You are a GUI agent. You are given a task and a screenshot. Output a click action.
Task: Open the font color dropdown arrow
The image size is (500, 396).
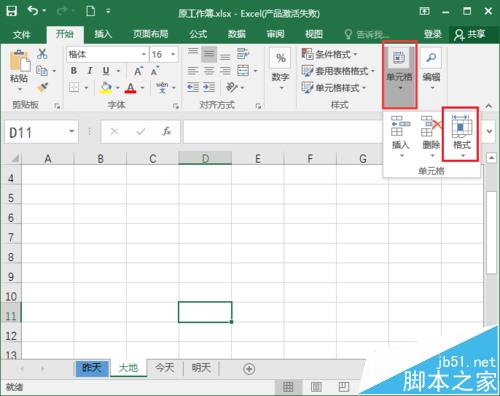point(143,88)
